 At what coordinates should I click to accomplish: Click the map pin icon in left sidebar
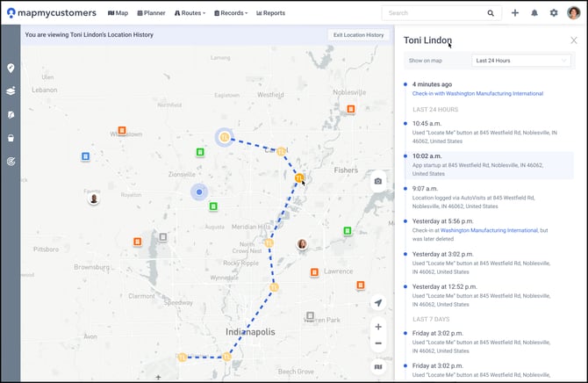(x=11, y=68)
